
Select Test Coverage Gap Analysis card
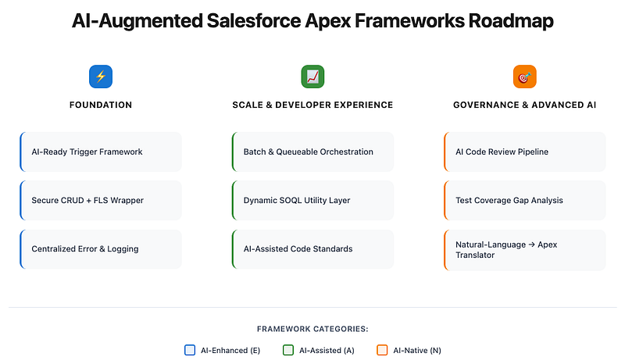click(x=524, y=200)
